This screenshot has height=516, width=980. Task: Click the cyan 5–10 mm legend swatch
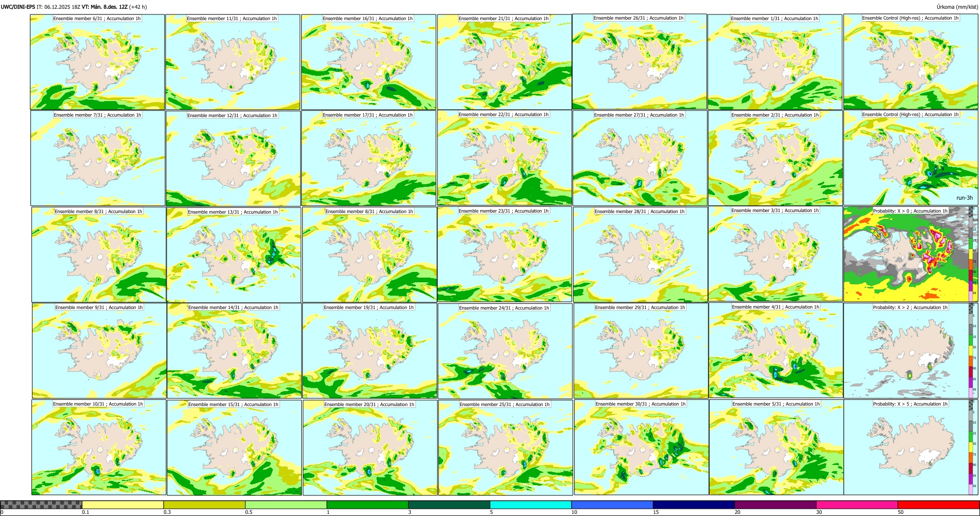click(x=531, y=505)
